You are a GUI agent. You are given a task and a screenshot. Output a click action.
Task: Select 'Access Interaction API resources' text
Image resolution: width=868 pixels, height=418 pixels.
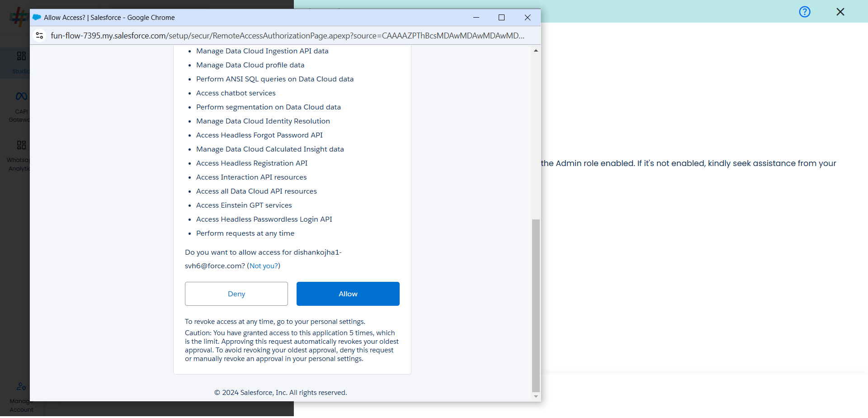point(251,177)
